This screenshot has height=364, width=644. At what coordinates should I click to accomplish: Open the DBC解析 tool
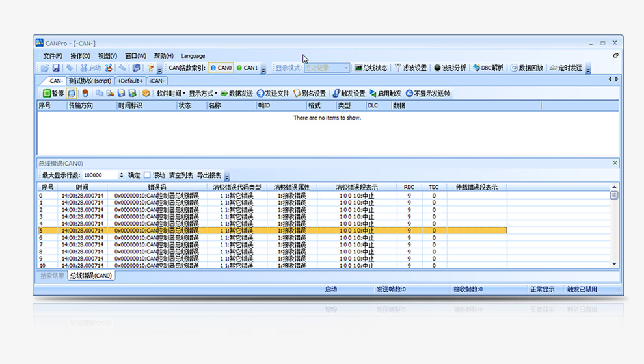(x=488, y=68)
